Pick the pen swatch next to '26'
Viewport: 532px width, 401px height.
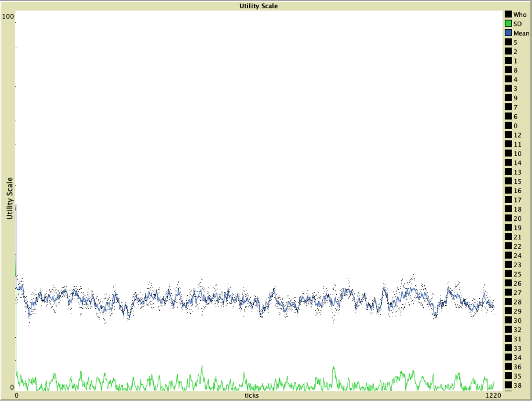(508, 283)
